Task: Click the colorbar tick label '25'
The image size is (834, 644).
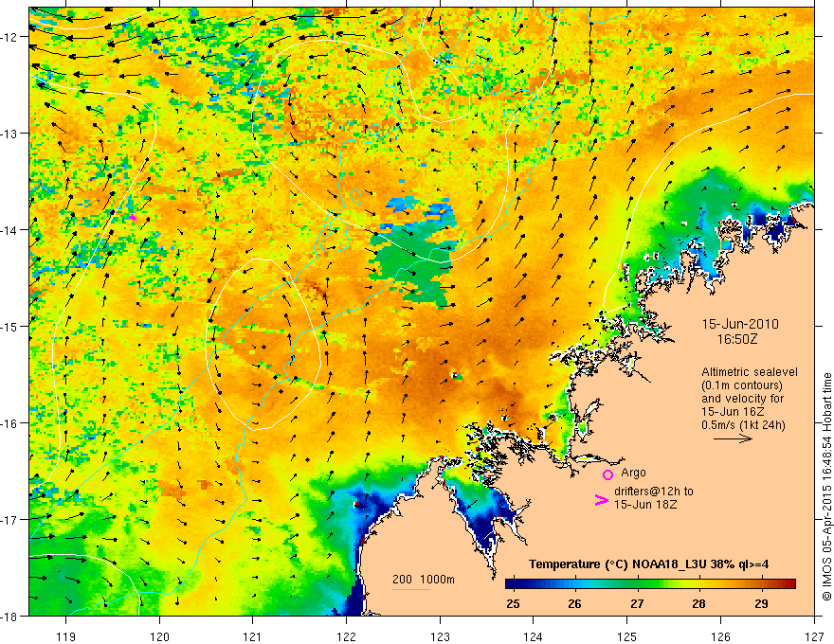Action: (x=513, y=603)
